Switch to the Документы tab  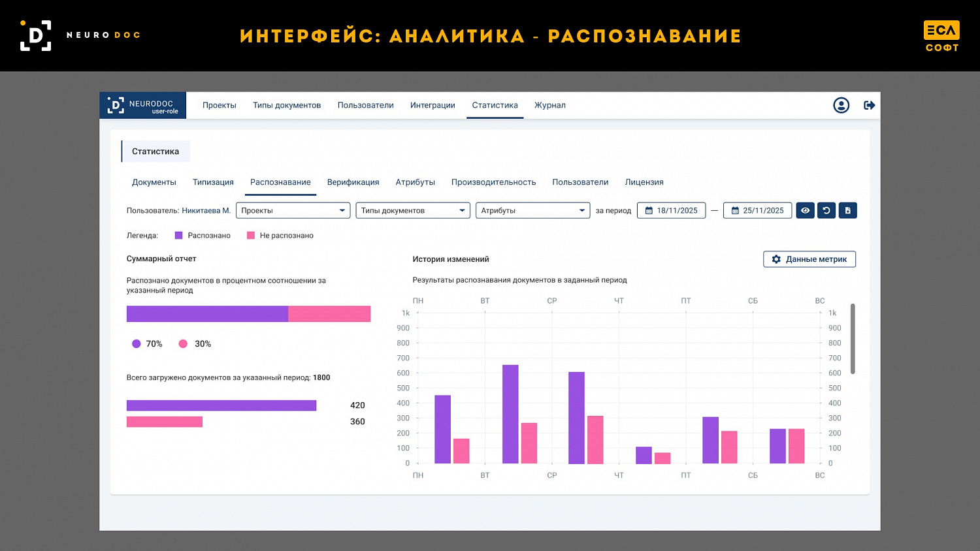point(154,182)
